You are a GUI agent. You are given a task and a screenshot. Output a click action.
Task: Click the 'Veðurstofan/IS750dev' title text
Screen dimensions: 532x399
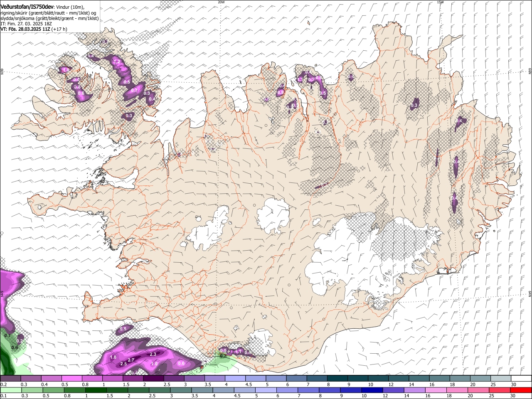tap(27, 7)
